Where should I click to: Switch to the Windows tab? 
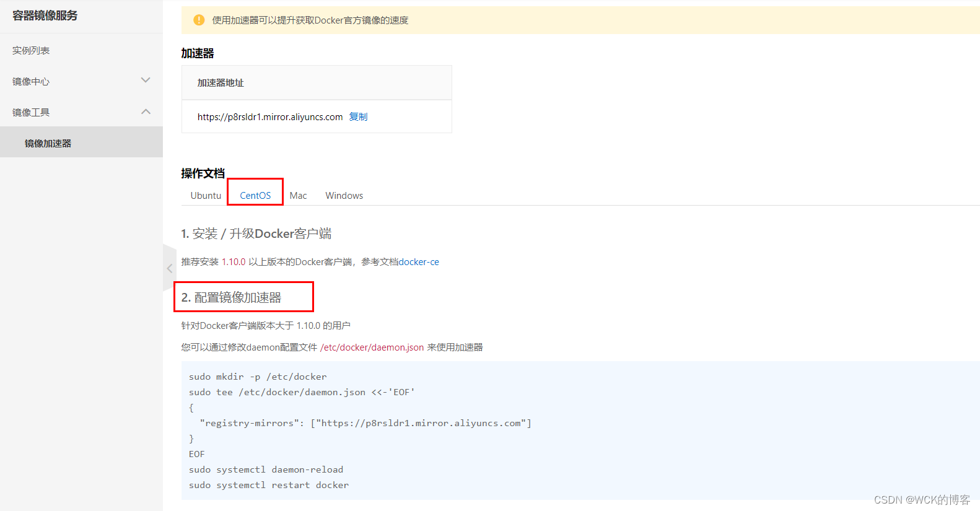(344, 195)
